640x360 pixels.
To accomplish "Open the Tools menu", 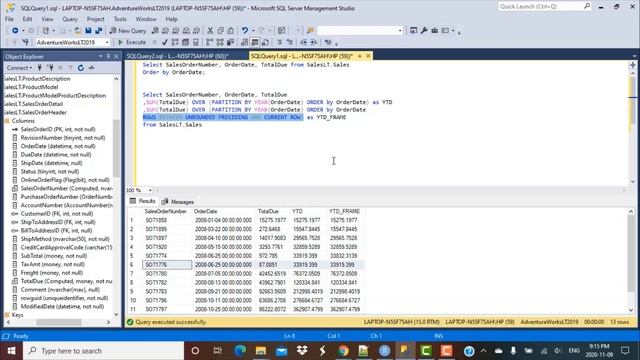I will click(x=120, y=19).
